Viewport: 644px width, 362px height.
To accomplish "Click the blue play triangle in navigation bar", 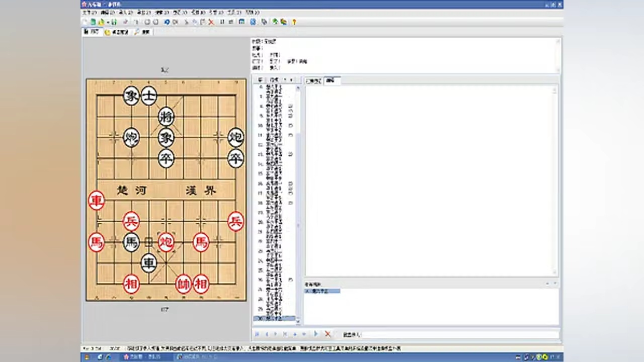I will (316, 334).
